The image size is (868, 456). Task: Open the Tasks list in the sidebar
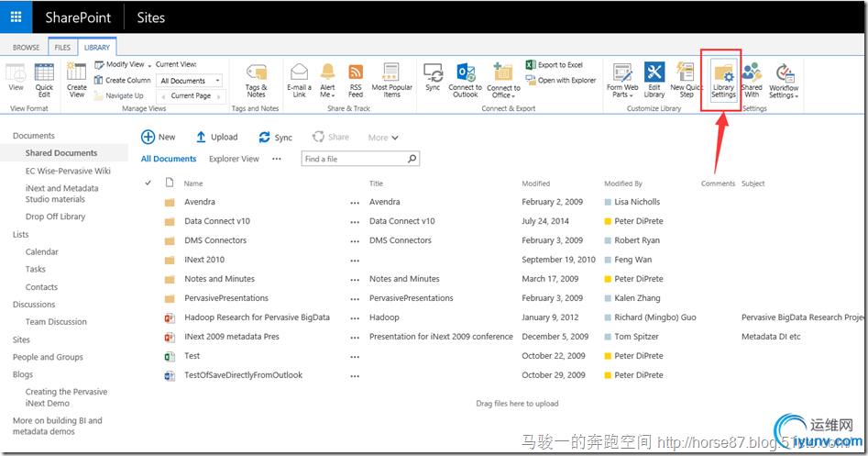click(36, 269)
